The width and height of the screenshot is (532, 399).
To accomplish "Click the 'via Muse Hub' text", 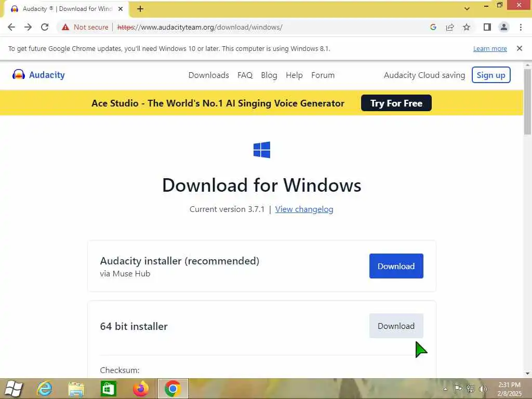I will point(125,273).
